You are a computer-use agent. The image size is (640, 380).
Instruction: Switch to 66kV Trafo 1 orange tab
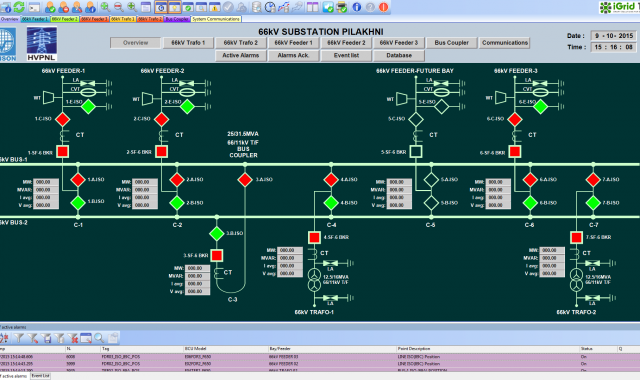pos(122,19)
